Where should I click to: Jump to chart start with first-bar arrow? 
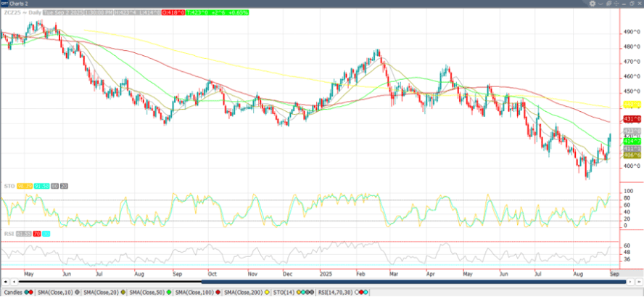(x=5, y=282)
